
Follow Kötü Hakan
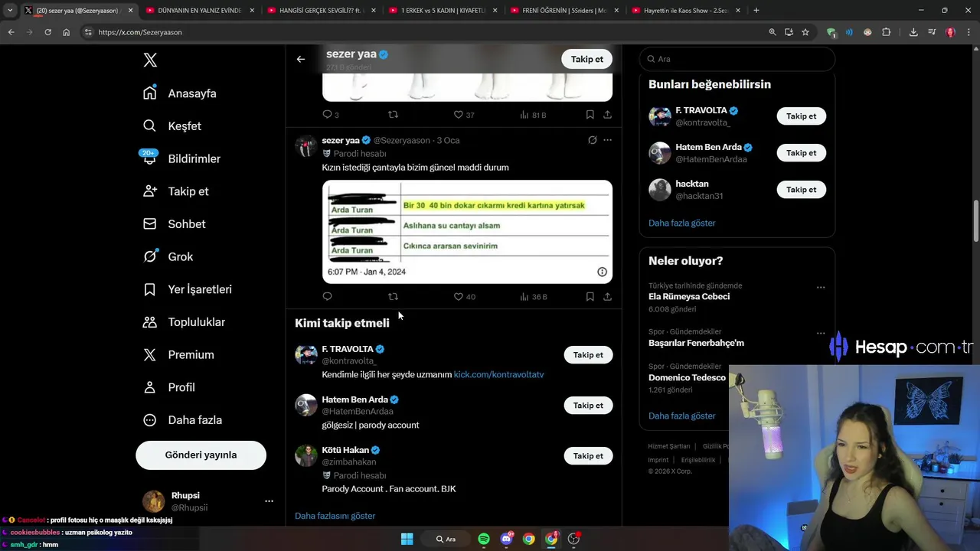[x=588, y=456]
